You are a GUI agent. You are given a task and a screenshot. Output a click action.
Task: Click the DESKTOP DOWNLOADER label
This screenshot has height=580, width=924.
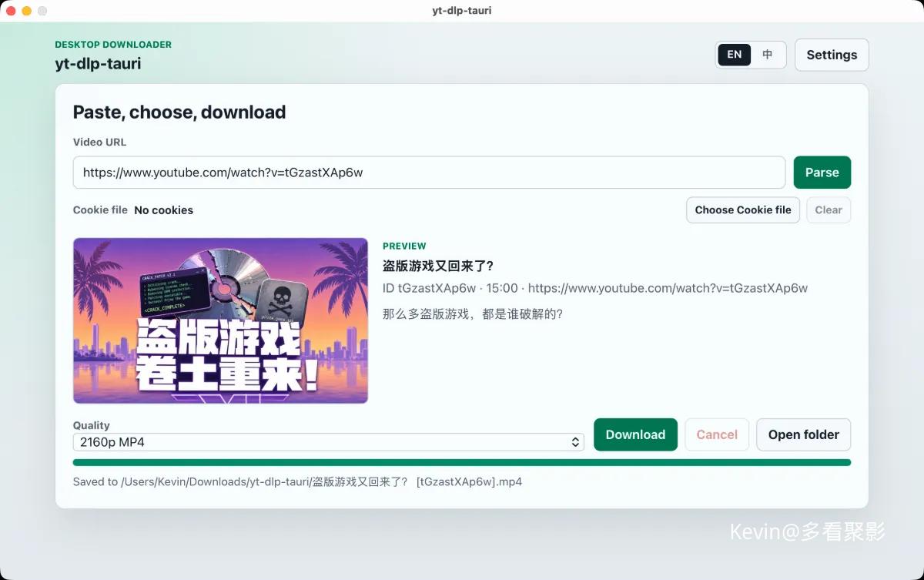click(x=113, y=45)
